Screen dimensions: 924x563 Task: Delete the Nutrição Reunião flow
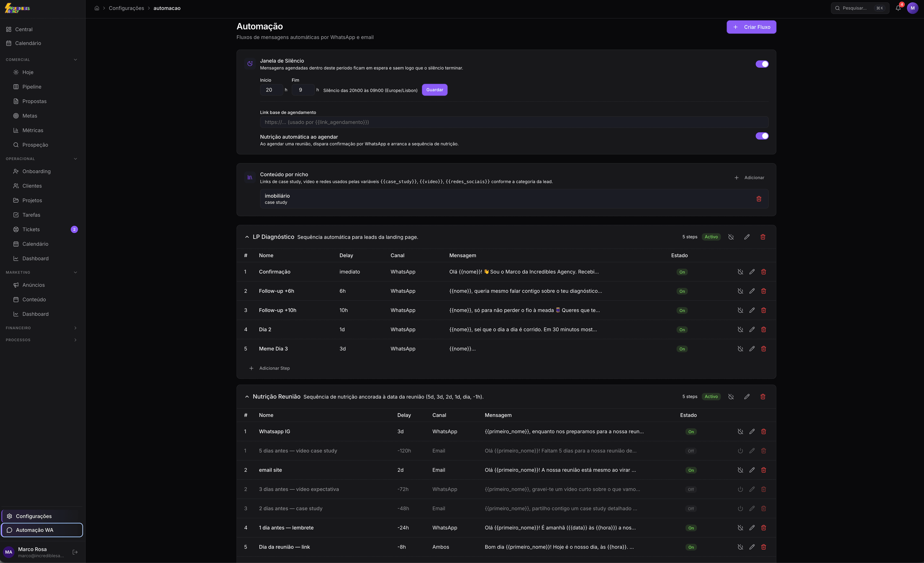pyautogui.click(x=763, y=397)
